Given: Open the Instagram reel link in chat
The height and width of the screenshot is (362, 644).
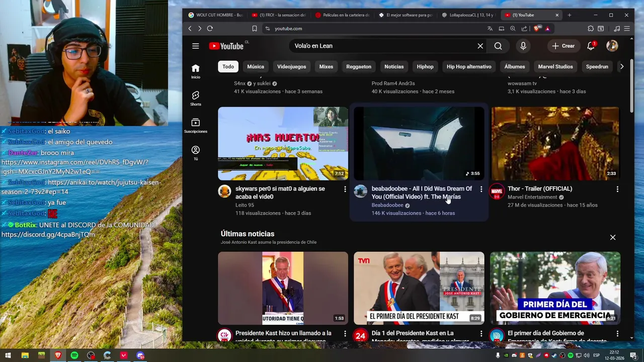Looking at the screenshot, I should [x=75, y=167].
